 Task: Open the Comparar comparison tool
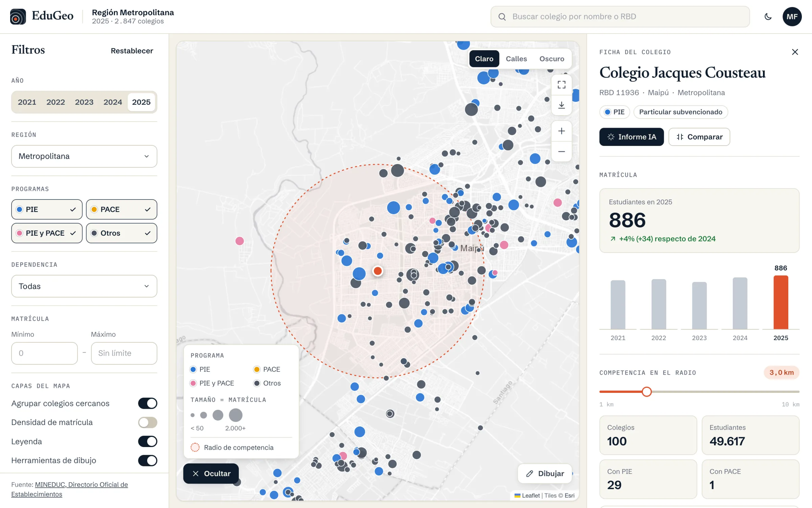(699, 137)
